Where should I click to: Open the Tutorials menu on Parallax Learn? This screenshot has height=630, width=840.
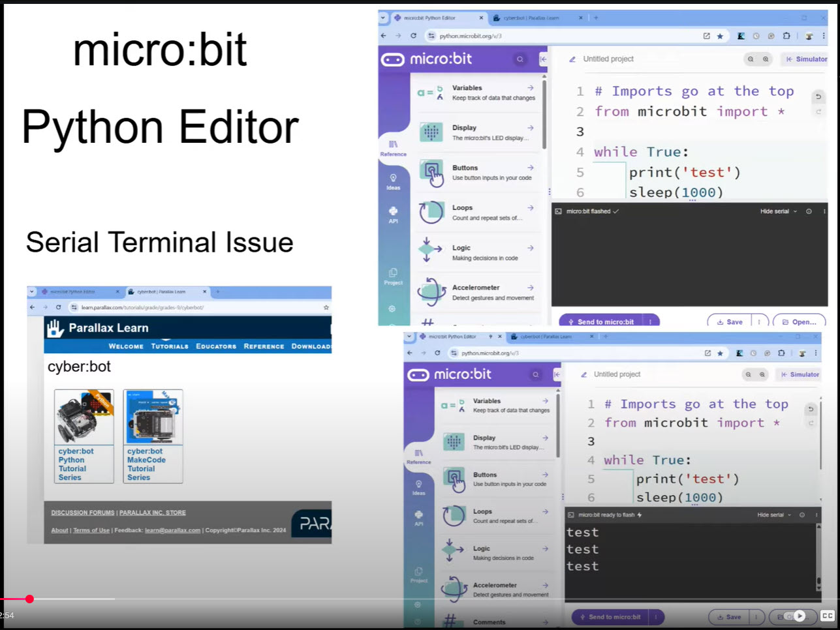pyautogui.click(x=170, y=346)
